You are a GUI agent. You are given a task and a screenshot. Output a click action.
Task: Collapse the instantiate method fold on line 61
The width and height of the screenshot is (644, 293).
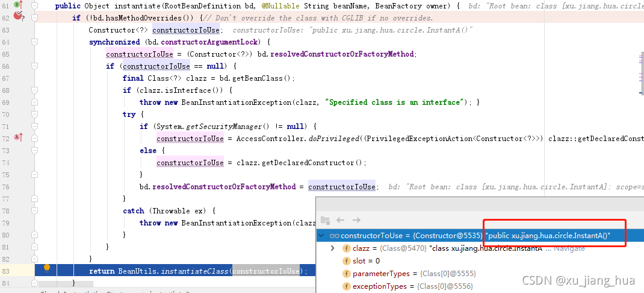34,6
